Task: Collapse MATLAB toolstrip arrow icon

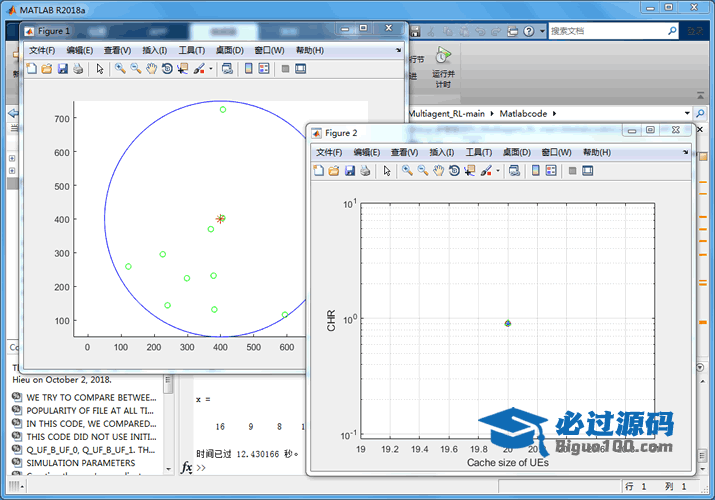Action: (x=700, y=96)
